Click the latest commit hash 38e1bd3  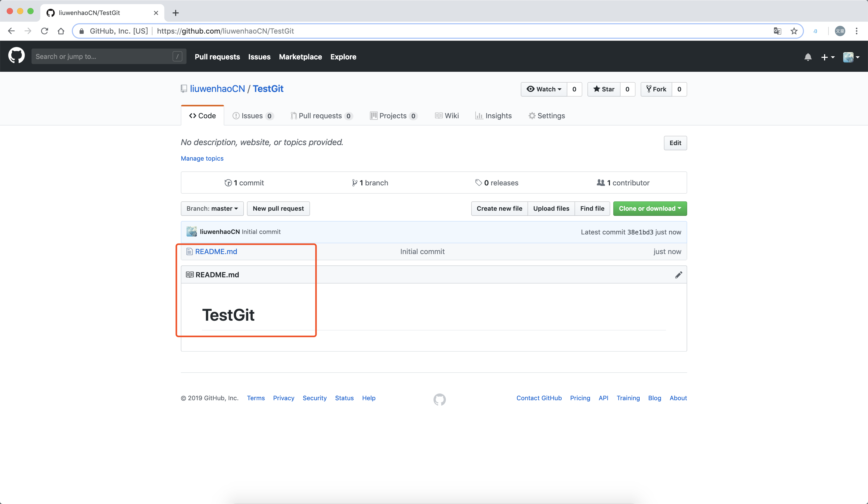pos(640,232)
